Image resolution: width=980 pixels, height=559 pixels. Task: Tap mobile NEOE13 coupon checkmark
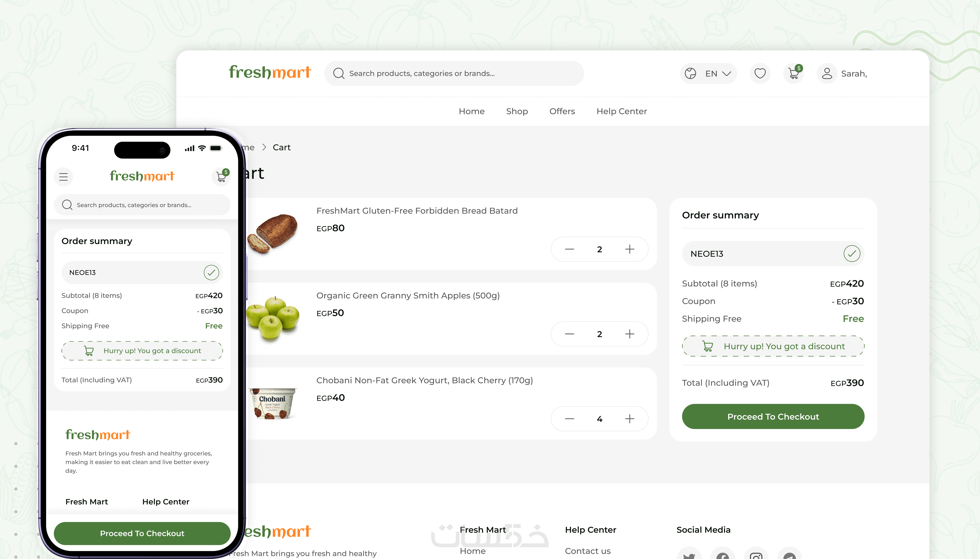point(211,273)
